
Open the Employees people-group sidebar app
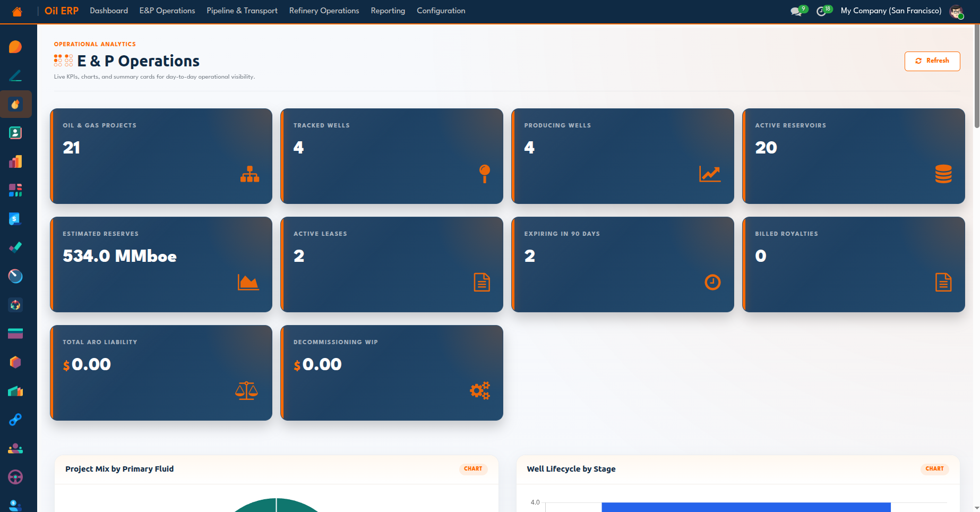15,448
